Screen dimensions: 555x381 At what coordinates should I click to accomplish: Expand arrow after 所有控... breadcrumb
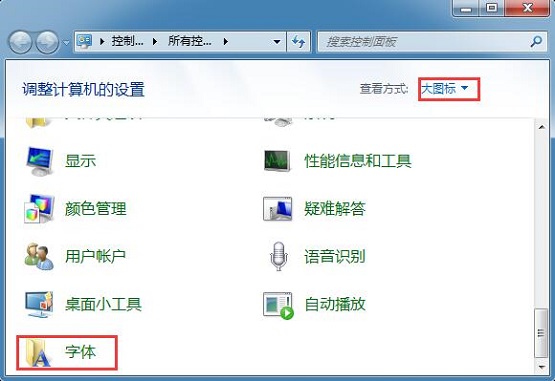pyautogui.click(x=225, y=42)
